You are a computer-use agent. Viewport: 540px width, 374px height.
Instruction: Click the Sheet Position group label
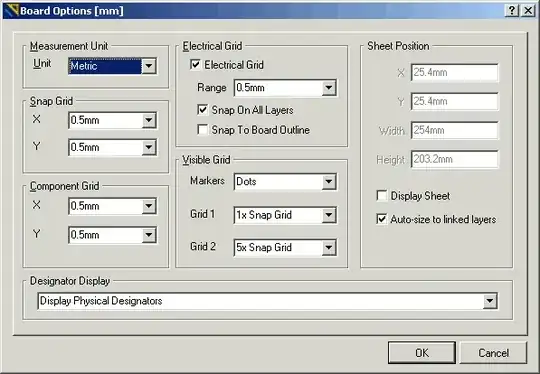coord(398,46)
